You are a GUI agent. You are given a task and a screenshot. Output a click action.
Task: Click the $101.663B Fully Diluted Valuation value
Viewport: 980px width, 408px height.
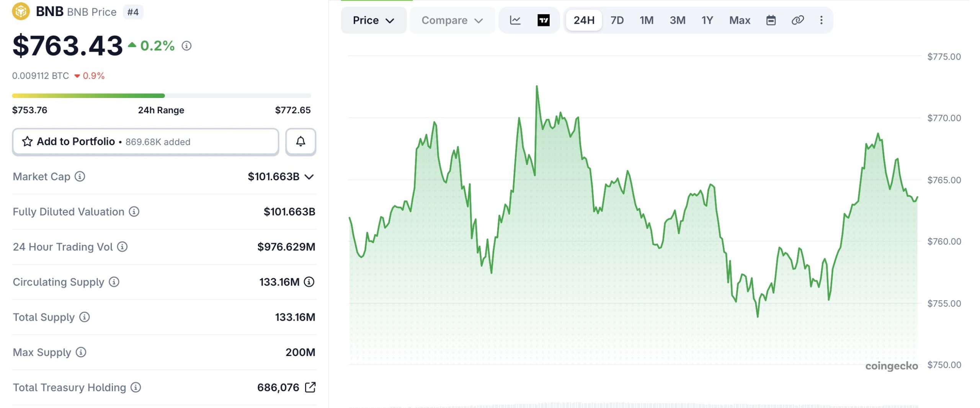(x=289, y=212)
